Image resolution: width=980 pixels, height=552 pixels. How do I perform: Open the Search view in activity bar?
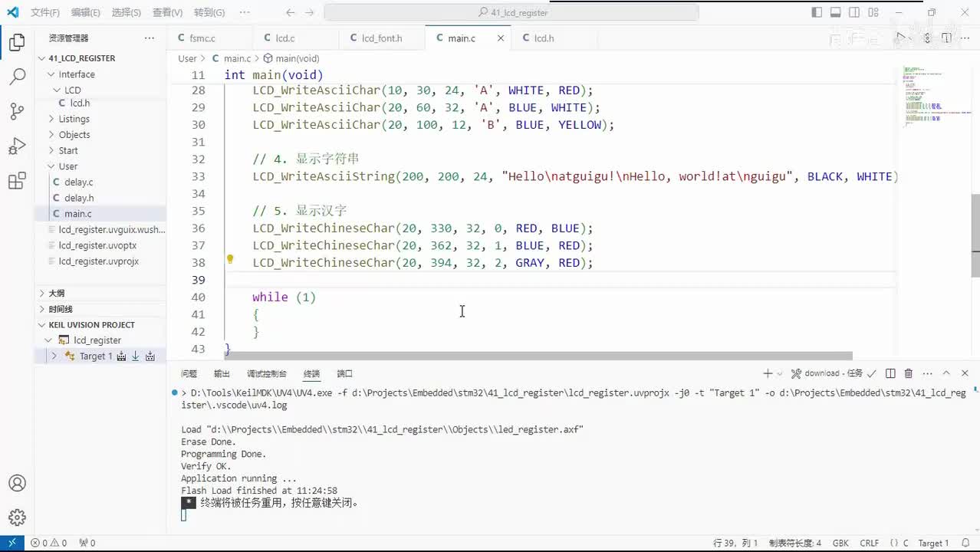tap(17, 77)
